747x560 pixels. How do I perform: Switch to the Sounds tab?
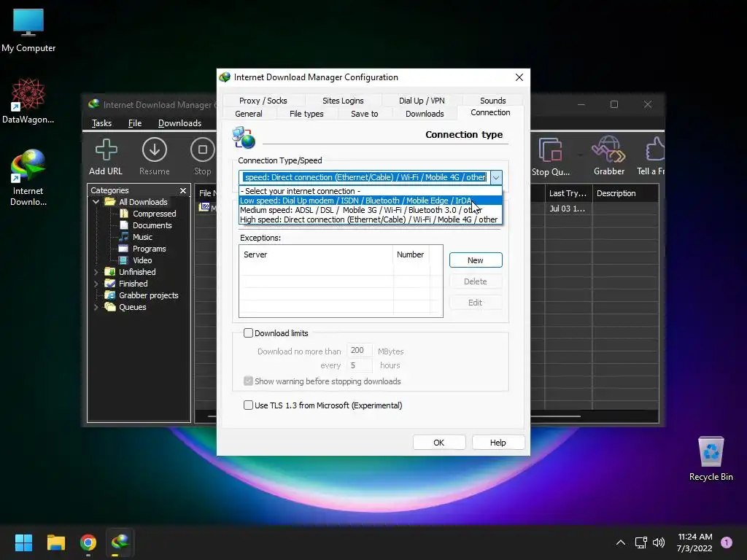(492, 101)
